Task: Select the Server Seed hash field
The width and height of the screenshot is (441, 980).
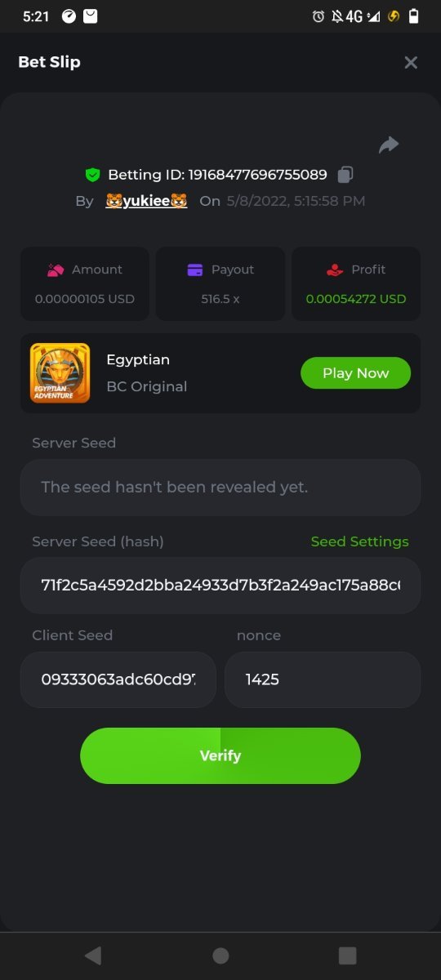Action: click(220, 586)
